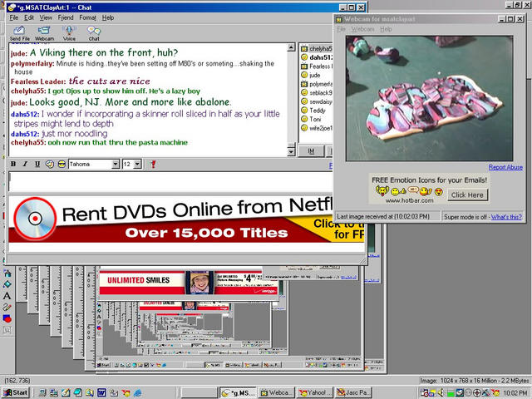Switch to Jasc Paint Shop Pro taskbar button
The height and width of the screenshot is (399, 532).
click(x=354, y=393)
